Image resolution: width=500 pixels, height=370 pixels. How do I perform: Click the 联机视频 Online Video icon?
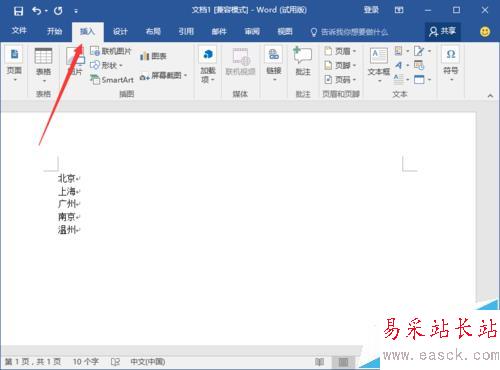(x=240, y=61)
